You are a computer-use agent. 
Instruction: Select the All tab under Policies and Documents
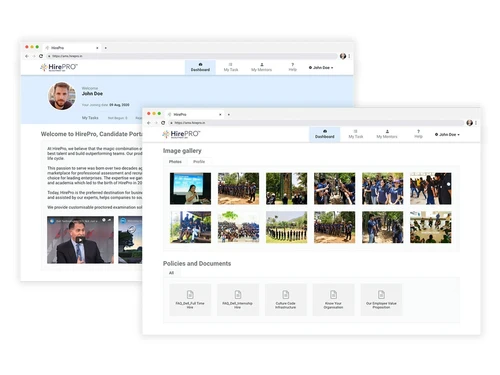pyautogui.click(x=171, y=273)
